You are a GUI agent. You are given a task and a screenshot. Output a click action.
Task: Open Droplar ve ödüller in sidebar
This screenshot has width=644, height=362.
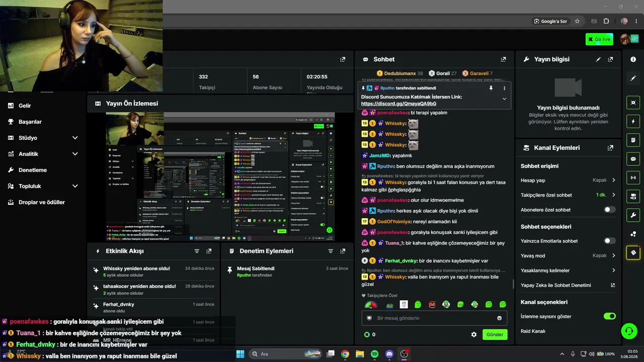tap(43, 202)
